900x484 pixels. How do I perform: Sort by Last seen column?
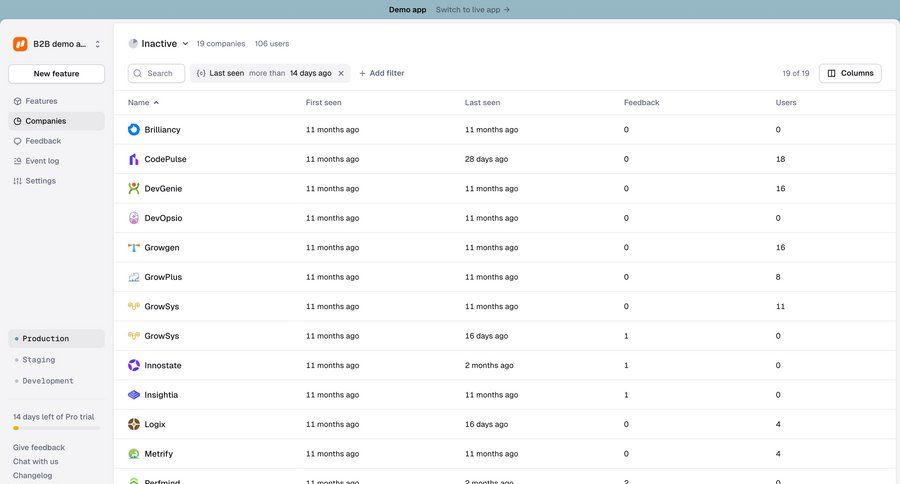point(482,103)
